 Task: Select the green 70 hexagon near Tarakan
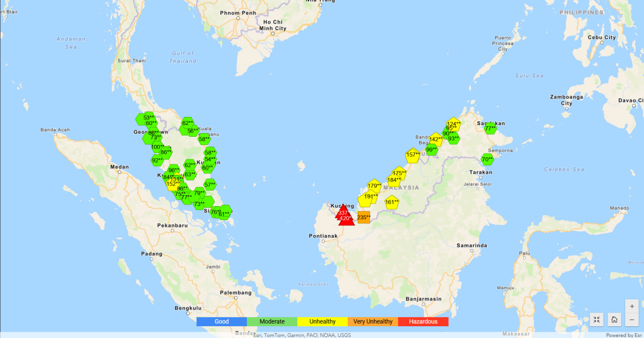[487, 159]
